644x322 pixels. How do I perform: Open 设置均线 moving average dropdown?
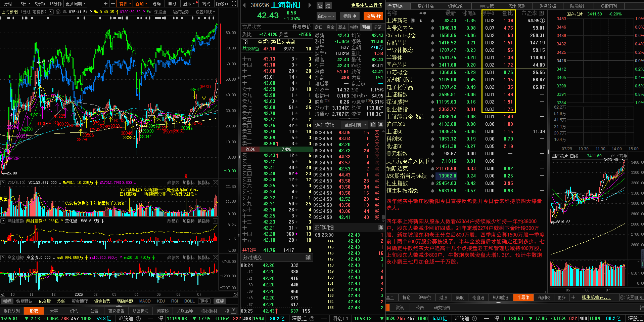point(205,12)
